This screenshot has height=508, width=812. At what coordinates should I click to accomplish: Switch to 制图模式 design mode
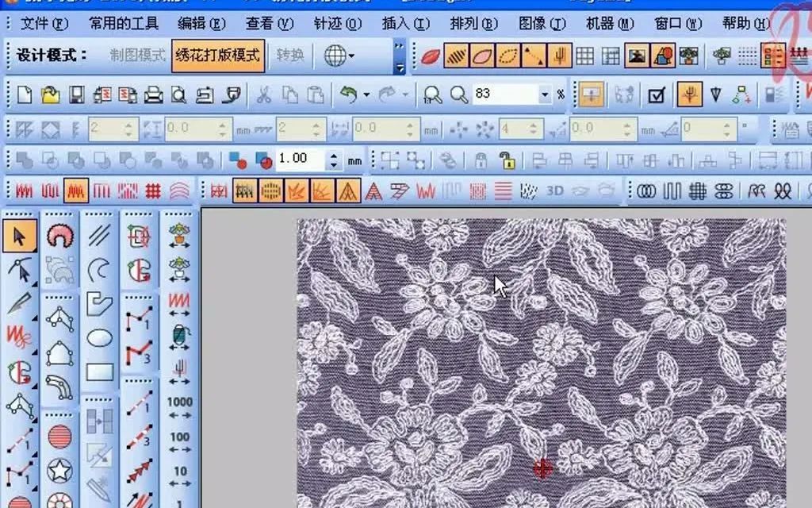pos(138,56)
